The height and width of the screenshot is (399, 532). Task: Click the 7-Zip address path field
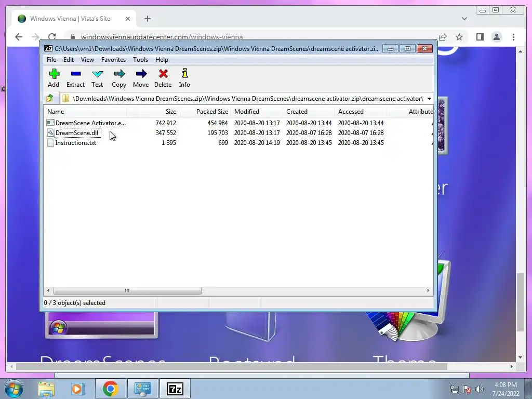pyautogui.click(x=243, y=99)
